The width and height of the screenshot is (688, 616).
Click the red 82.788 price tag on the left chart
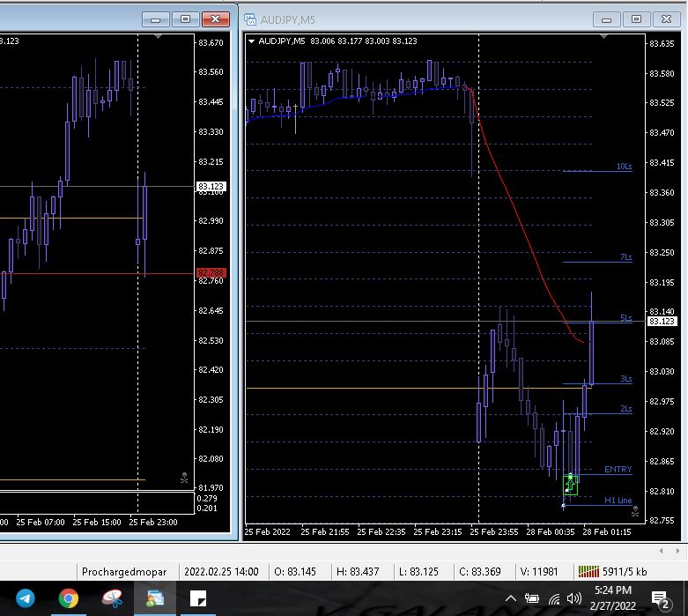(x=211, y=272)
